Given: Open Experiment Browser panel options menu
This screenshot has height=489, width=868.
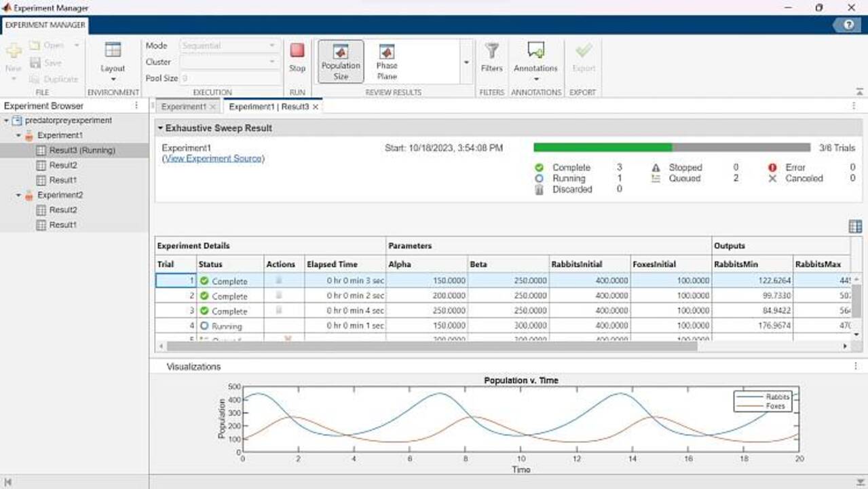Looking at the screenshot, I should pos(136,106).
